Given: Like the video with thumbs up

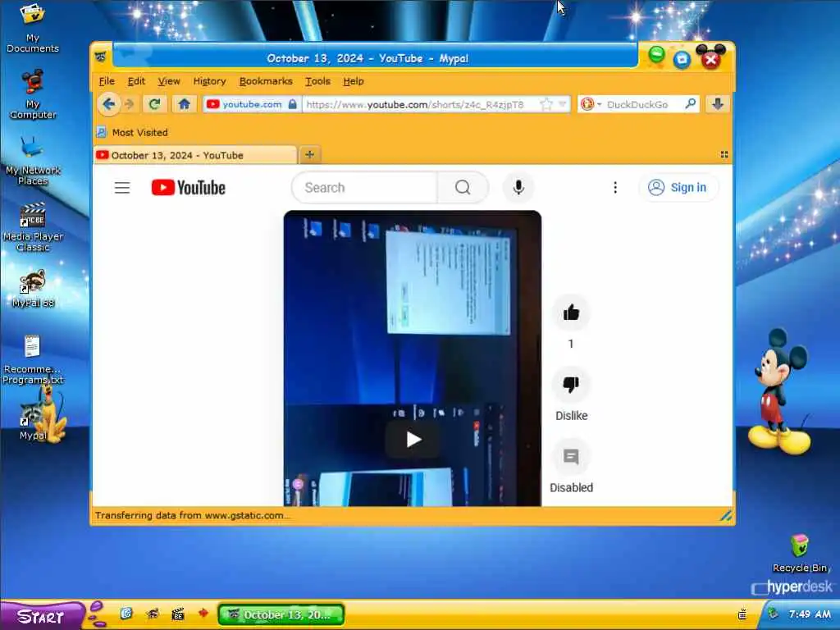Looking at the screenshot, I should [571, 313].
